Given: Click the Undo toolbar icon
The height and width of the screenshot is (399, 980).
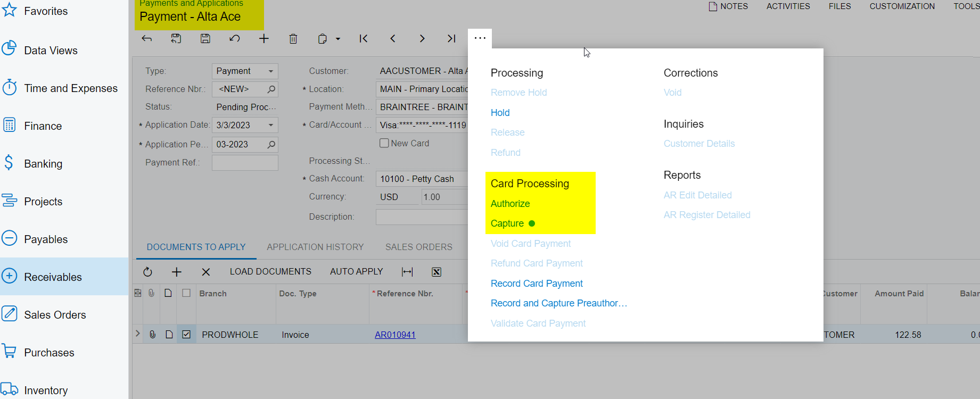Looking at the screenshot, I should click(235, 38).
